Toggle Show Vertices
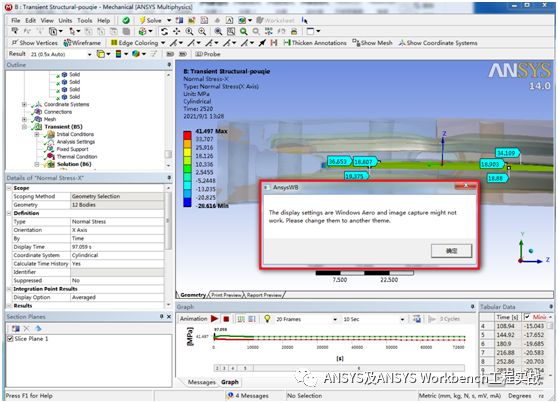The height and width of the screenshot is (403, 558). tap(34, 43)
